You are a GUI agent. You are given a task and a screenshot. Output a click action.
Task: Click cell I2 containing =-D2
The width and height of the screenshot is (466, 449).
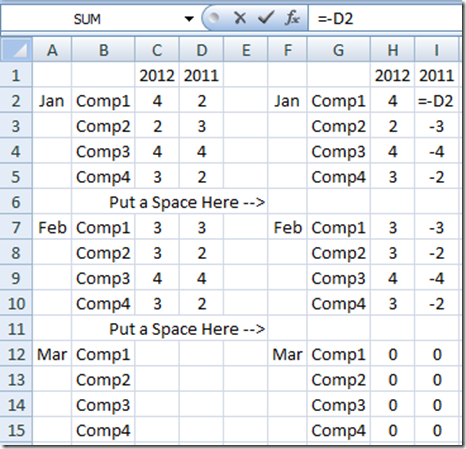click(437, 101)
